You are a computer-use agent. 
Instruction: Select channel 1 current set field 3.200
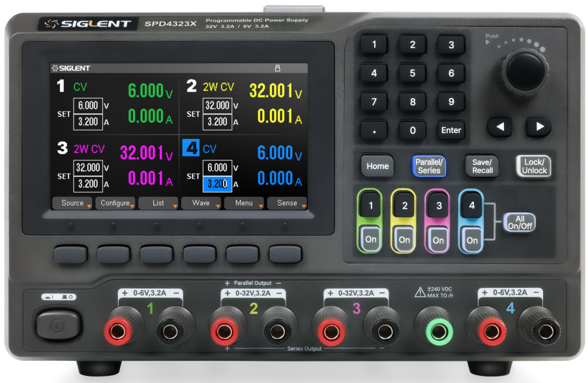tap(88, 121)
